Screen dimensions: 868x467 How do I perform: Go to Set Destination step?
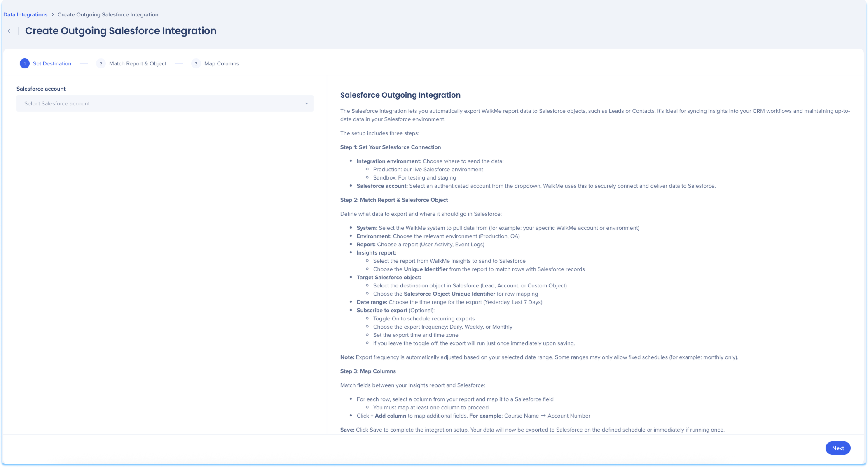pos(52,63)
